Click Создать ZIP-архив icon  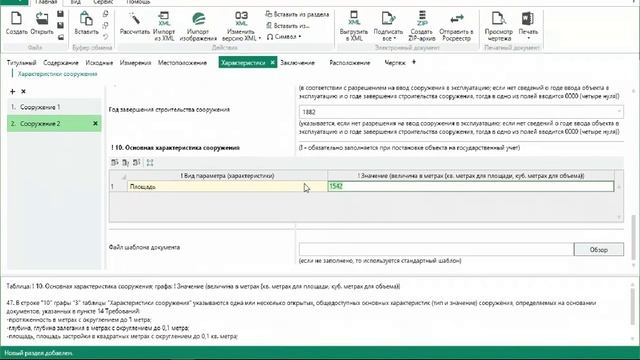point(422,26)
